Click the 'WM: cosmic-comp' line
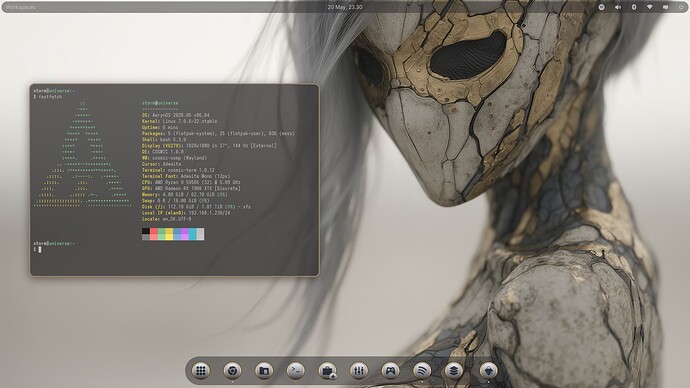 pyautogui.click(x=174, y=158)
